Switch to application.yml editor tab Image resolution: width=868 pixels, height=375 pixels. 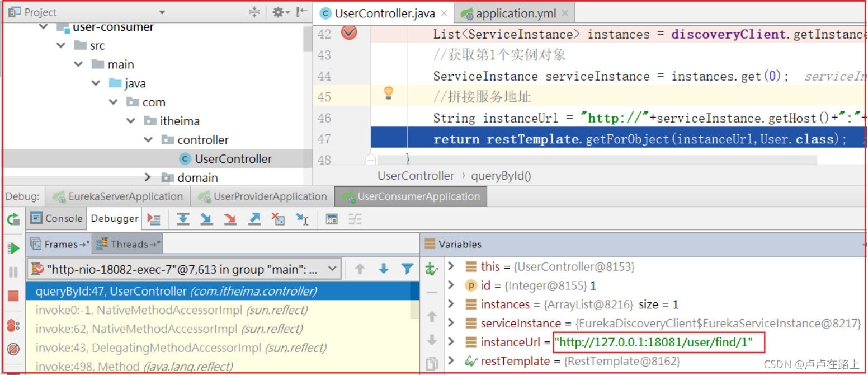pyautogui.click(x=514, y=13)
